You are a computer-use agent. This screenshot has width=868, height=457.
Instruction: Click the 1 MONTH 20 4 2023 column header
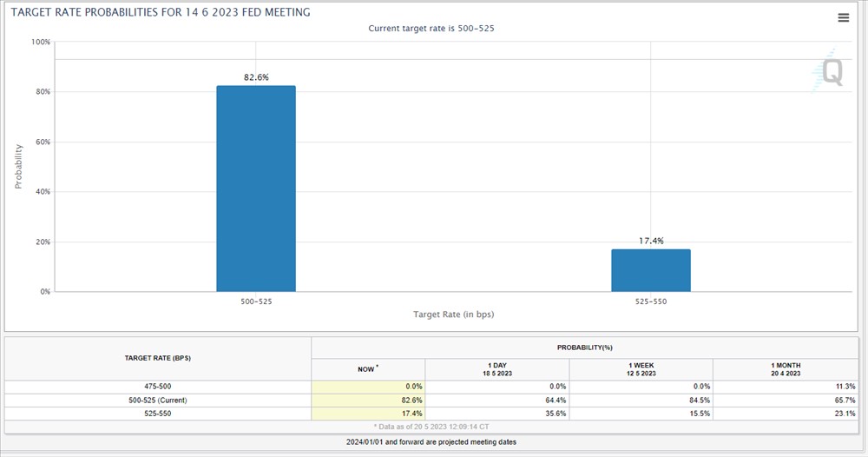click(x=785, y=369)
